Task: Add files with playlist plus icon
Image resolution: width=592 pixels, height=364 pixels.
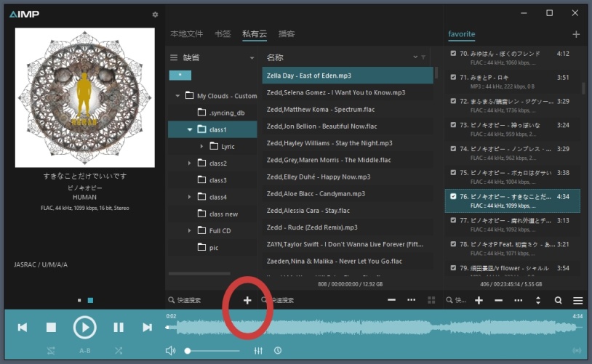Action: tap(479, 300)
